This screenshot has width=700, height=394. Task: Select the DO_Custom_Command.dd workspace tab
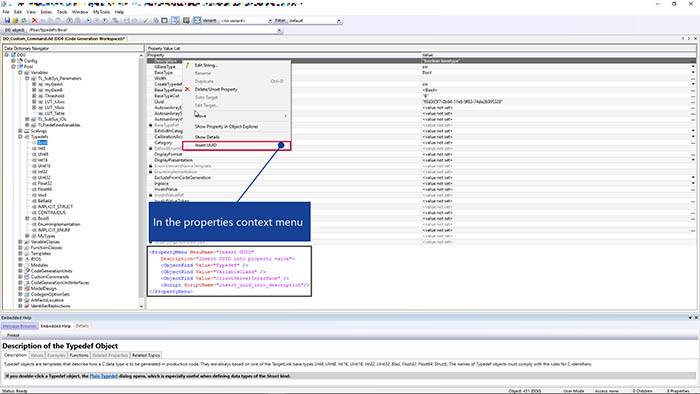64,39
